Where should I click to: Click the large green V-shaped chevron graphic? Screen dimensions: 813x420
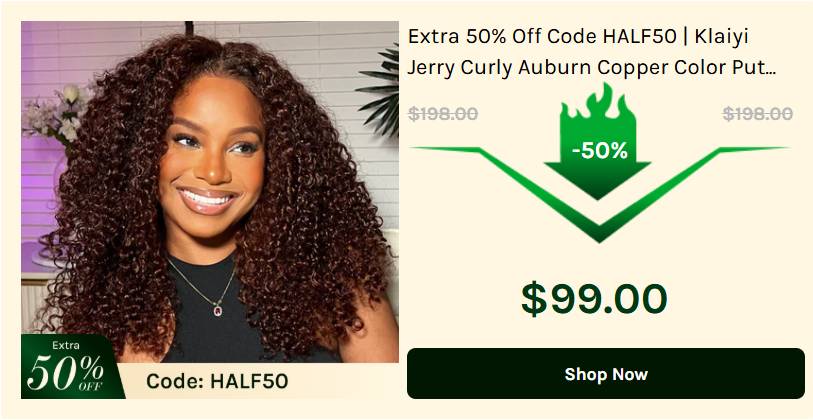pyautogui.click(x=598, y=194)
